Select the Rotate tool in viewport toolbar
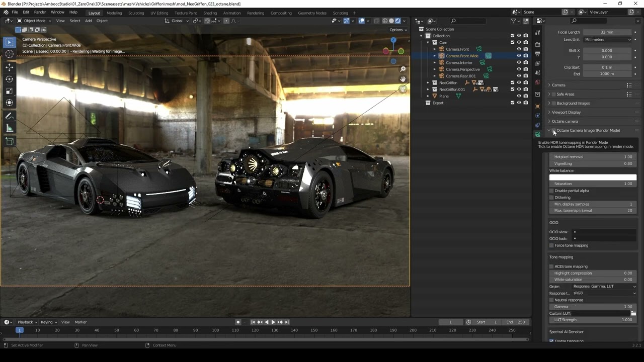This screenshot has height=362, width=644. pos(9,79)
